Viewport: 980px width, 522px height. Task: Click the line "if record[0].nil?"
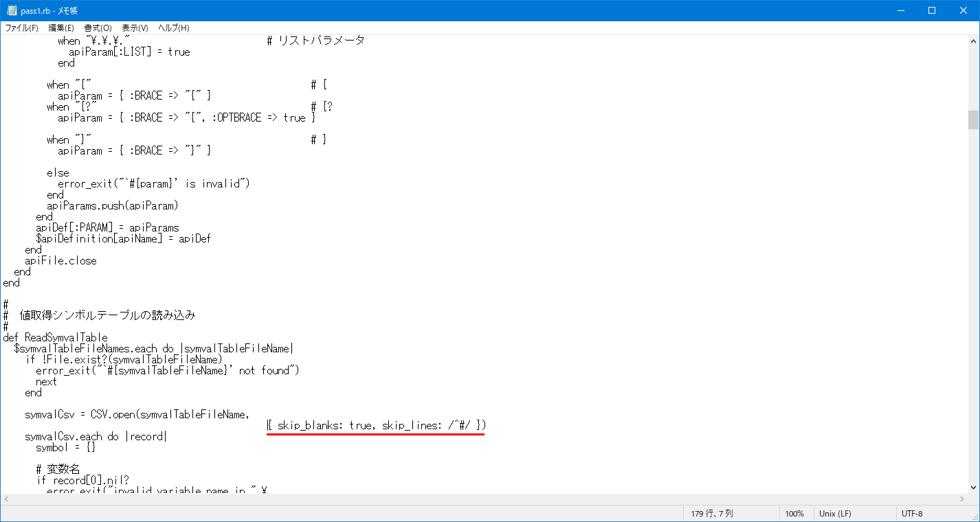[x=82, y=480]
